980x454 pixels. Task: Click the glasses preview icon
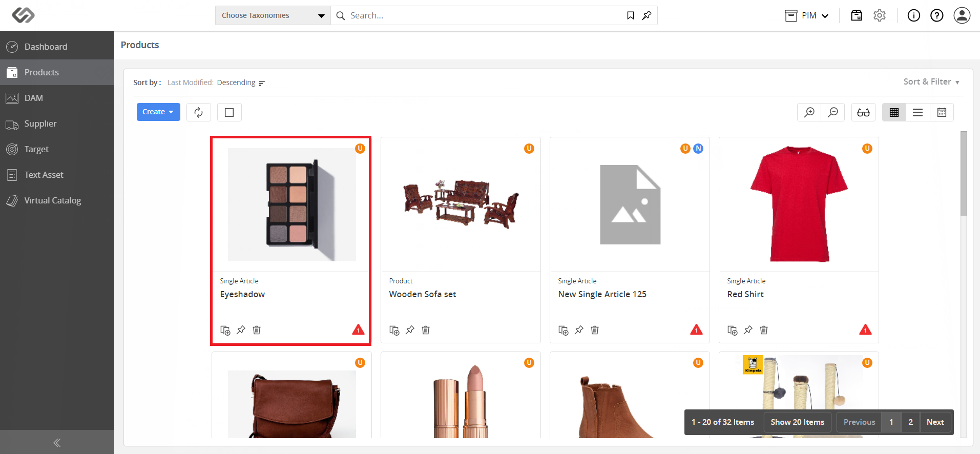point(863,112)
